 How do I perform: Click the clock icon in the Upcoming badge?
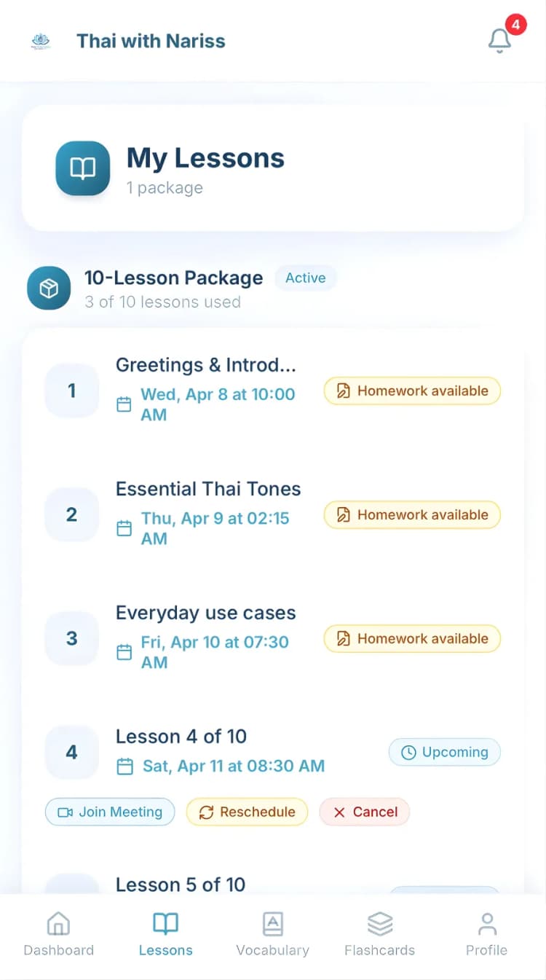409,751
